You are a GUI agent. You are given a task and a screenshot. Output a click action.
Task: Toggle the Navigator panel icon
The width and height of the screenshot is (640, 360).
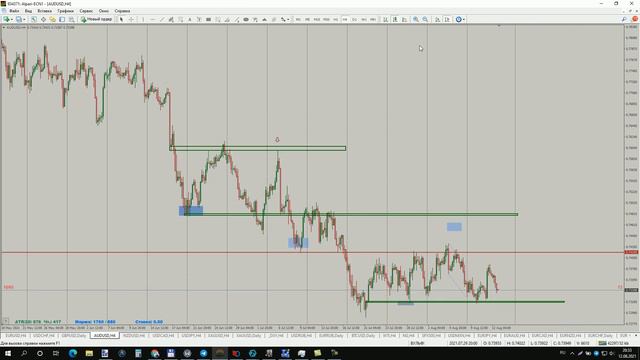53,19
